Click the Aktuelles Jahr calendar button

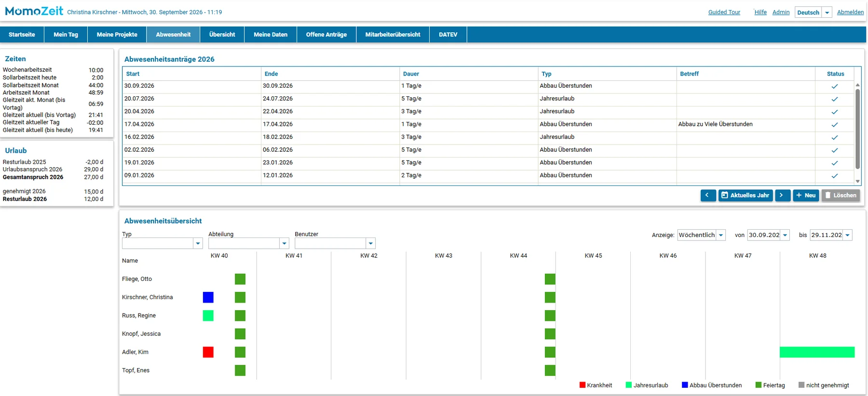[746, 195]
